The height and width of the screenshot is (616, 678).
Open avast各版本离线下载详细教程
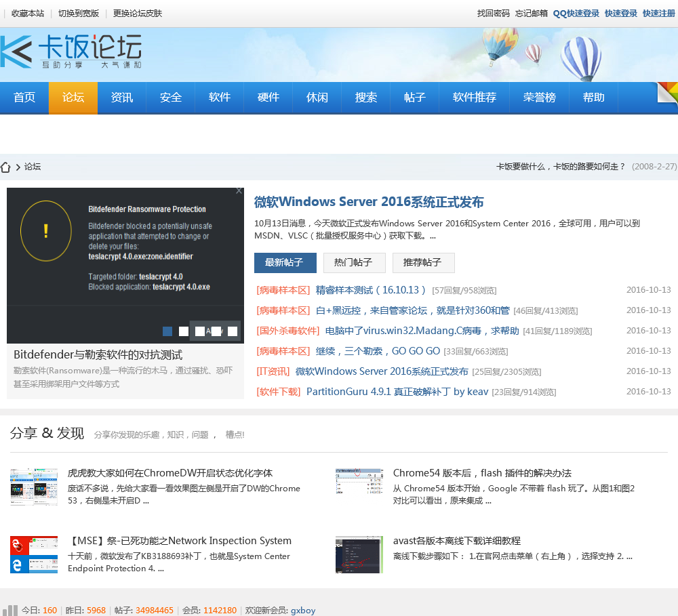pyautogui.click(x=457, y=541)
